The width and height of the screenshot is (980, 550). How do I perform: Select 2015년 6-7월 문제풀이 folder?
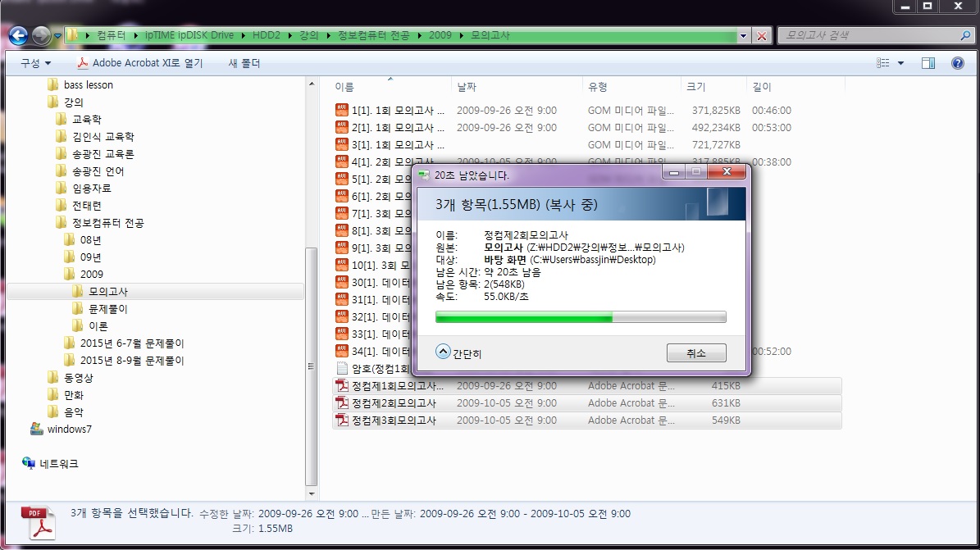pyautogui.click(x=132, y=343)
